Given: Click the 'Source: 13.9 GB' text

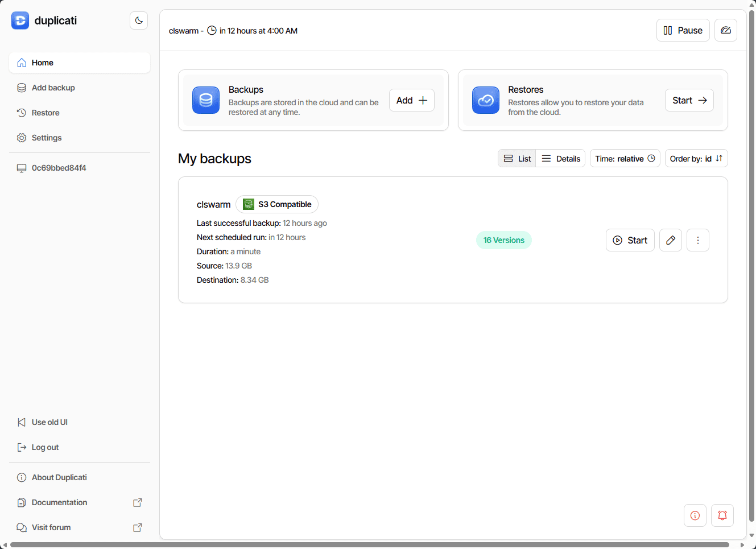Looking at the screenshot, I should 224,266.
